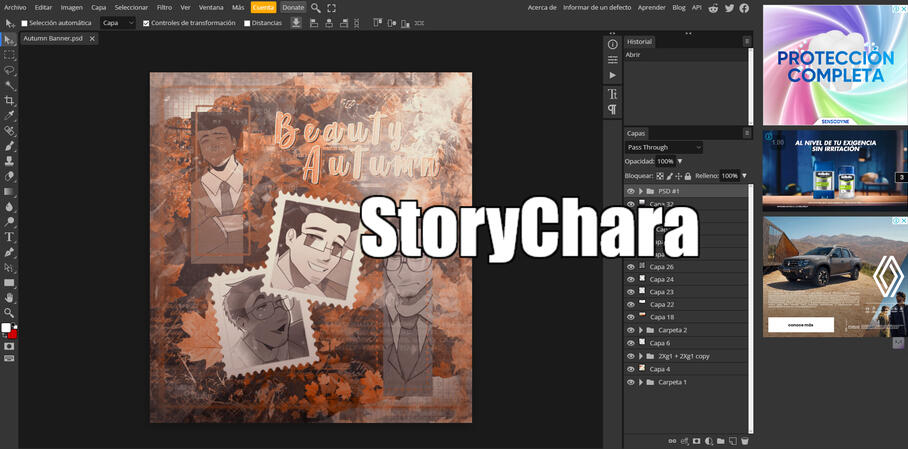Open the Twitter icon link
908x449 pixels.
point(729,7)
